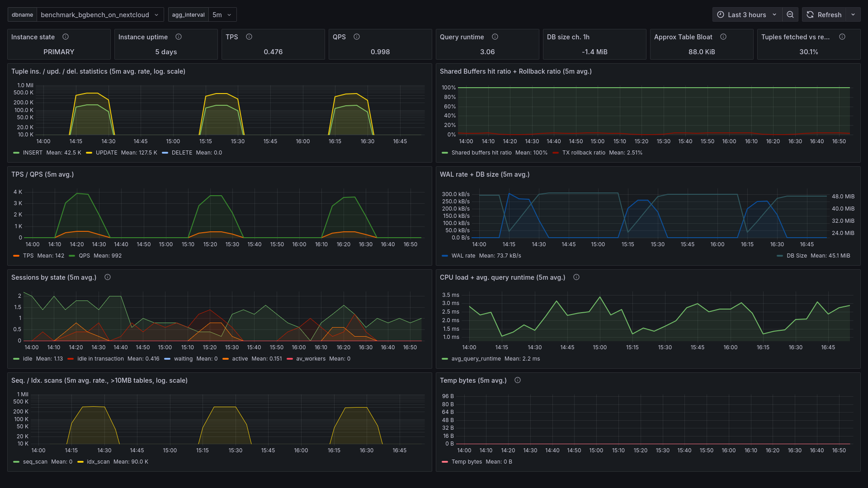Click the TPS / QPS panel title
The width and height of the screenshot is (868, 488).
pyautogui.click(x=42, y=174)
